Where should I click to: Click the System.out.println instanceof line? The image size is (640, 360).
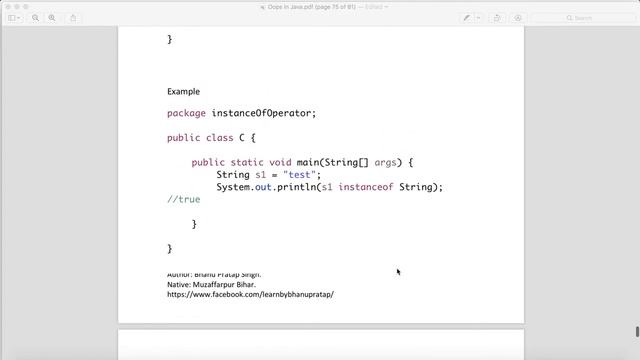pyautogui.click(x=329, y=187)
